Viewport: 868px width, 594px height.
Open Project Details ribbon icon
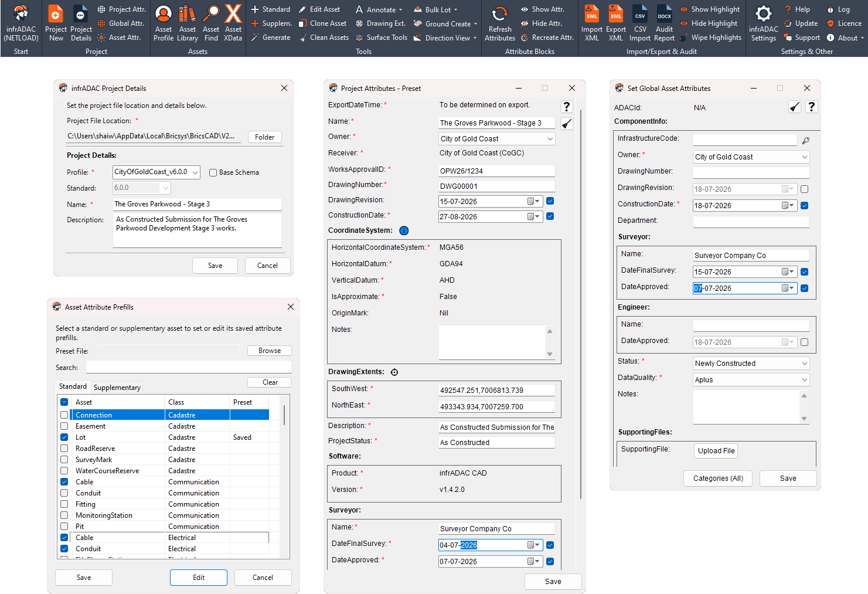[81, 23]
